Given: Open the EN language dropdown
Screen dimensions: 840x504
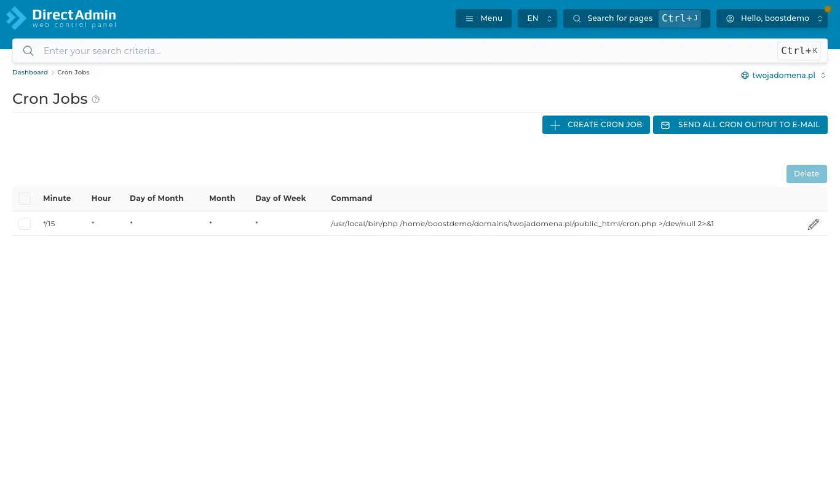Looking at the screenshot, I should click(537, 18).
